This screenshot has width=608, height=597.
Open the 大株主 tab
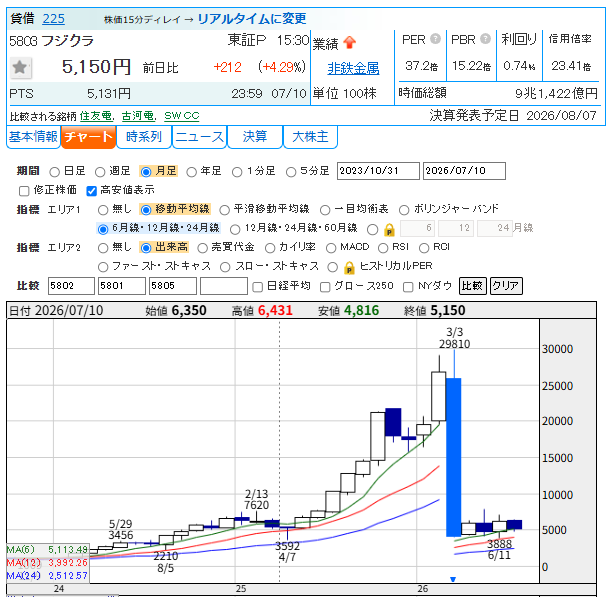[310, 137]
